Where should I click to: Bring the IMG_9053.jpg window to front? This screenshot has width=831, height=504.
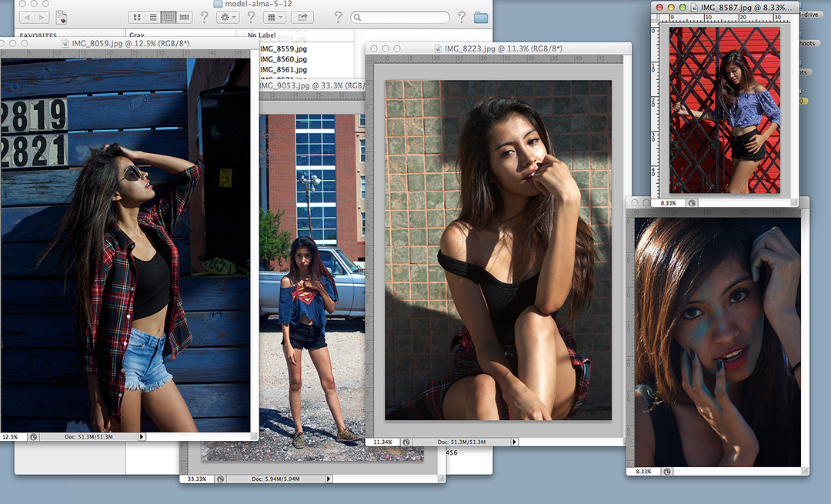(311, 85)
